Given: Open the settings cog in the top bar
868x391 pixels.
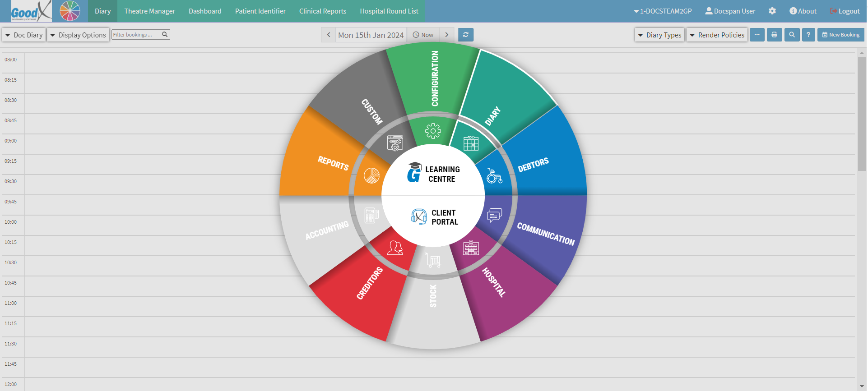Looking at the screenshot, I should pyautogui.click(x=772, y=11).
